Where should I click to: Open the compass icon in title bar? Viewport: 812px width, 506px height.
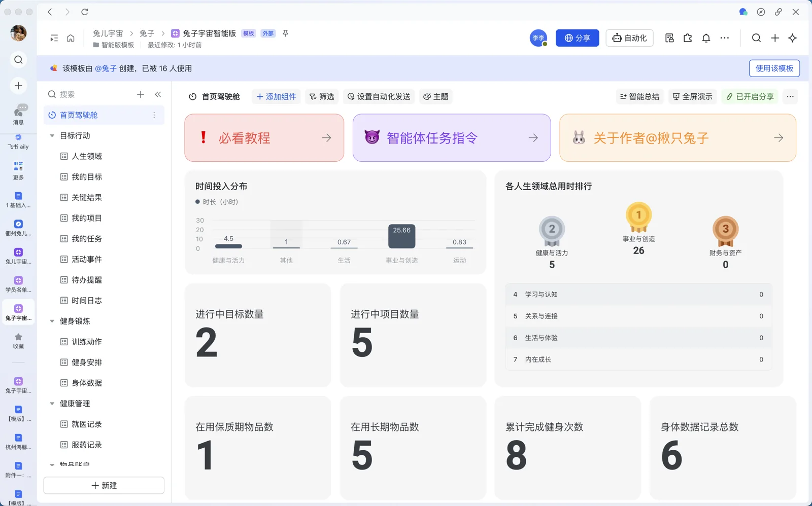[x=761, y=12]
